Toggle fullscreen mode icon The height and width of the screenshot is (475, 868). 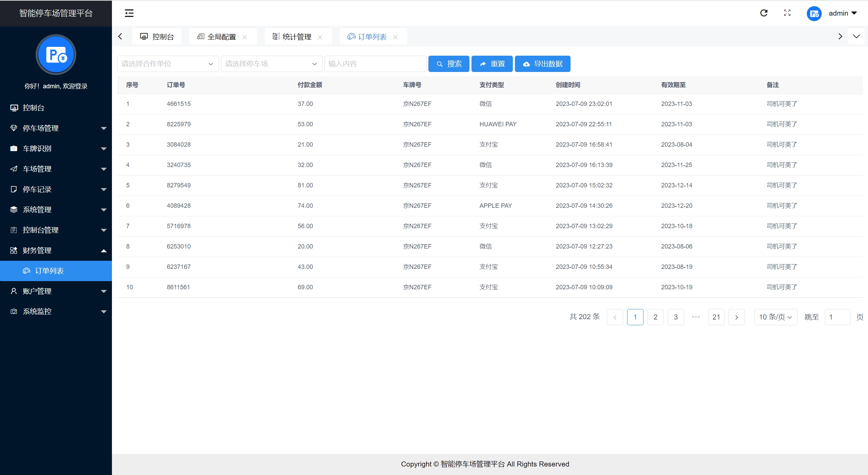pyautogui.click(x=787, y=13)
